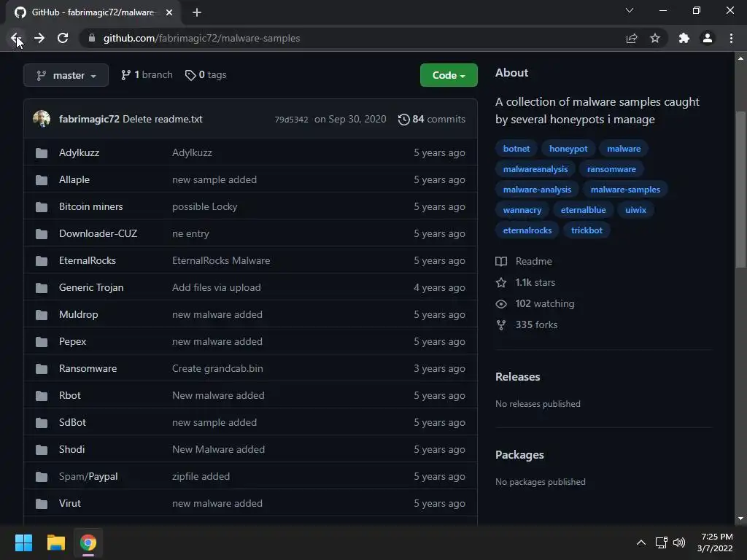Image resolution: width=747 pixels, height=560 pixels.
Task: Go forward in browser history
Action: [39, 38]
